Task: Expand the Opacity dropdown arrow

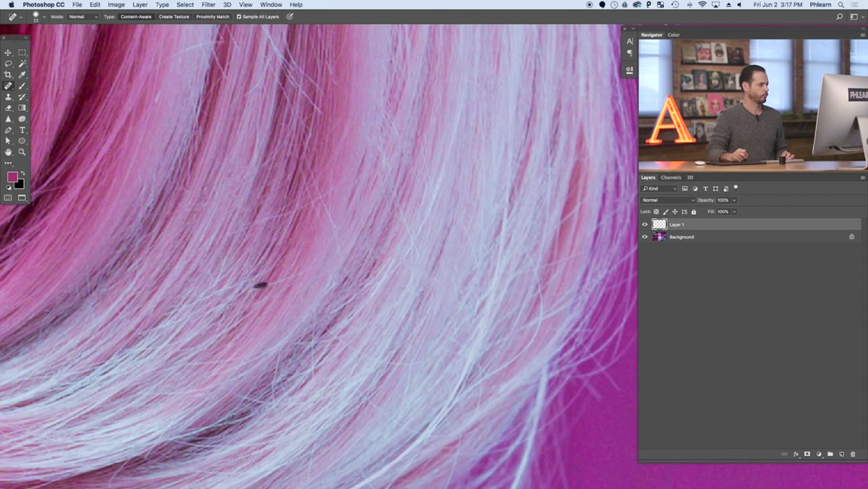Action: pyautogui.click(x=734, y=200)
